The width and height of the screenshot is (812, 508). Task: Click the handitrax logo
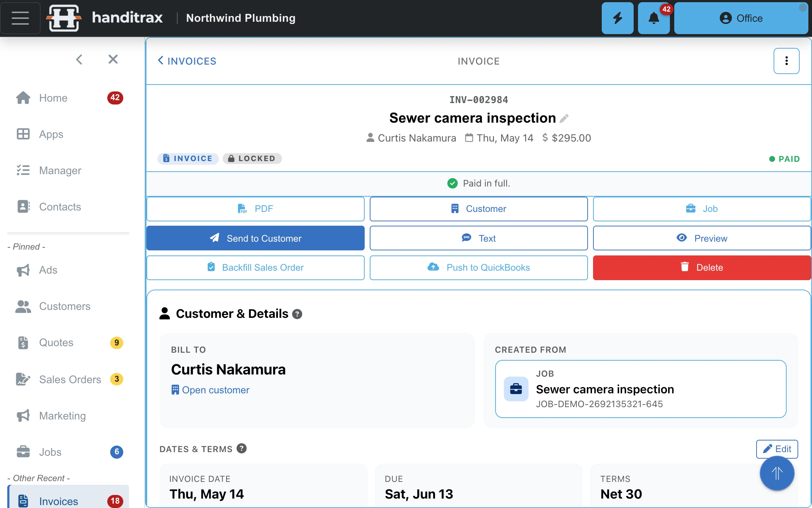pyautogui.click(x=105, y=18)
